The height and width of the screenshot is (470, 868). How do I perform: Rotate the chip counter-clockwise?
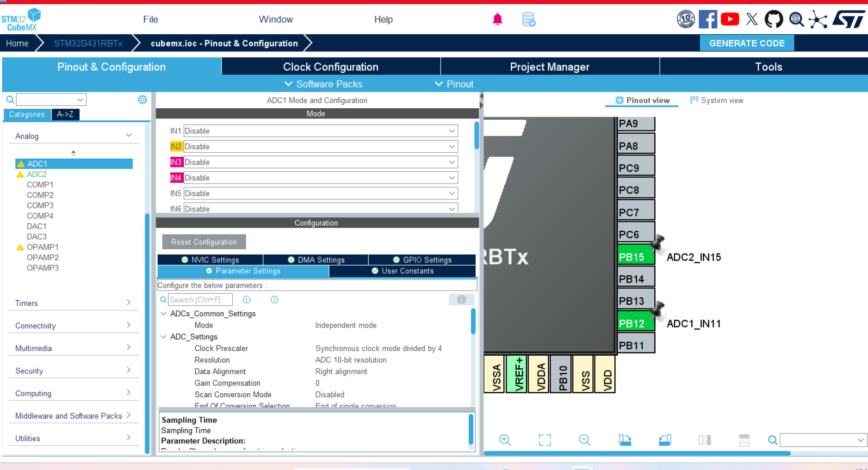(665, 440)
